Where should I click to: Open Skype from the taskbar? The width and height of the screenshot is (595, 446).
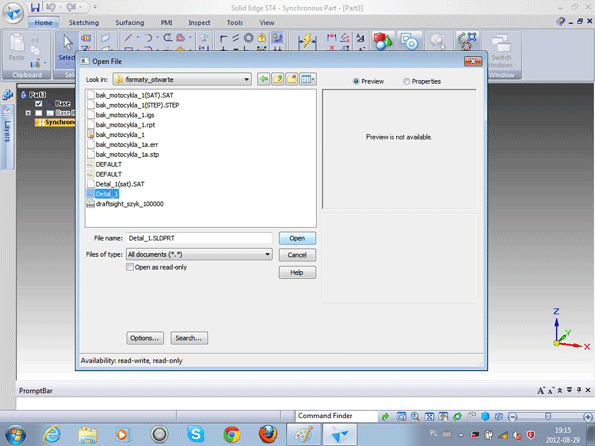click(195, 434)
